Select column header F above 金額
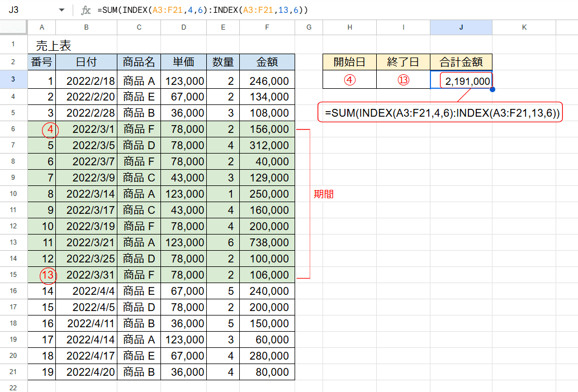The image size is (578, 392). click(x=267, y=27)
